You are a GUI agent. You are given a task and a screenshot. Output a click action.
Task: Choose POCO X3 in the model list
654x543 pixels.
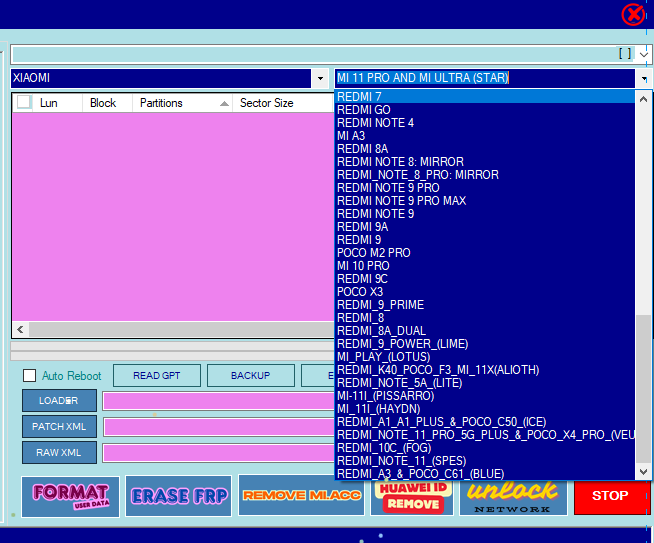pos(360,292)
